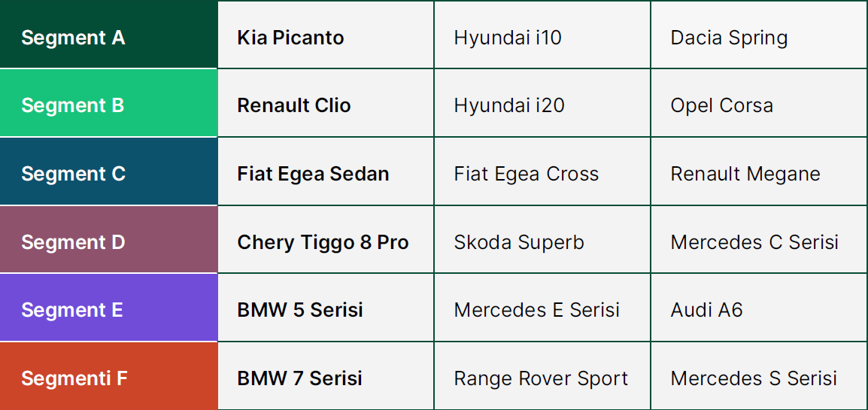Select the green Segment B label
The image size is (868, 410).
[x=73, y=105]
